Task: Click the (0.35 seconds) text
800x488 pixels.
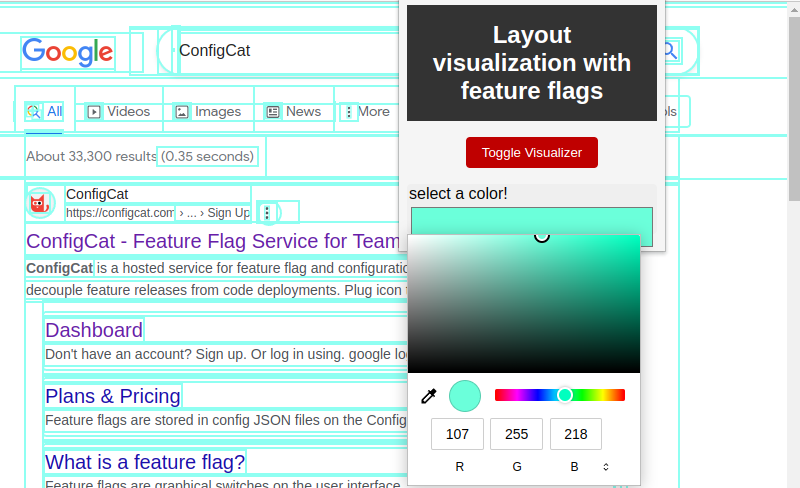Action: 207,156
